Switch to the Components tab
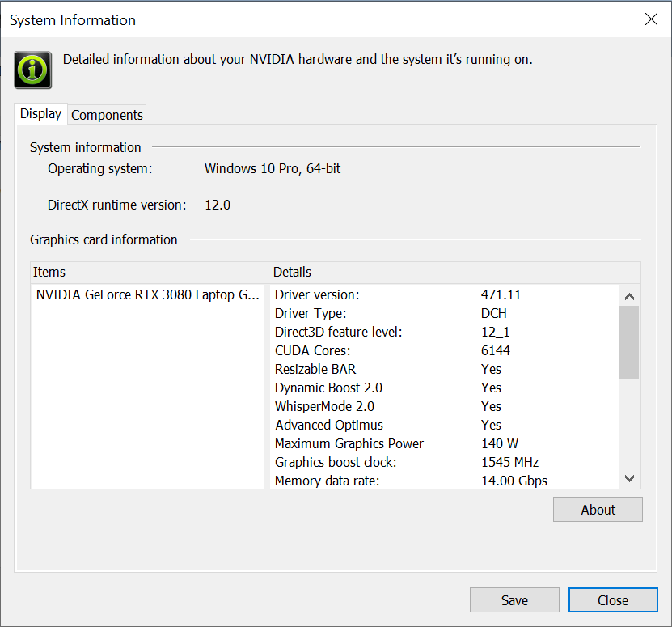The image size is (672, 627). [x=107, y=115]
